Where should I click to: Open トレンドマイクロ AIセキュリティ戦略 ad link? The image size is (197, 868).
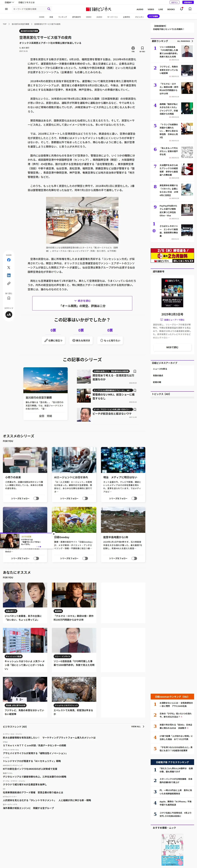tap(32, 761)
